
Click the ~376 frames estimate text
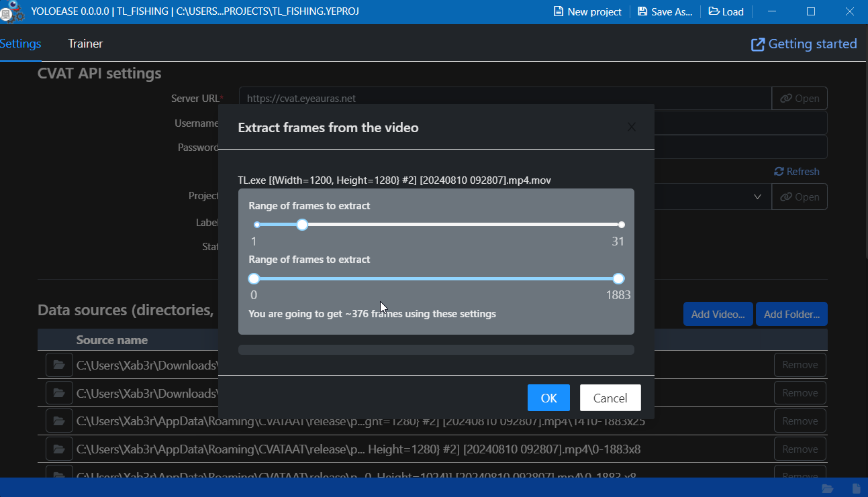point(372,313)
